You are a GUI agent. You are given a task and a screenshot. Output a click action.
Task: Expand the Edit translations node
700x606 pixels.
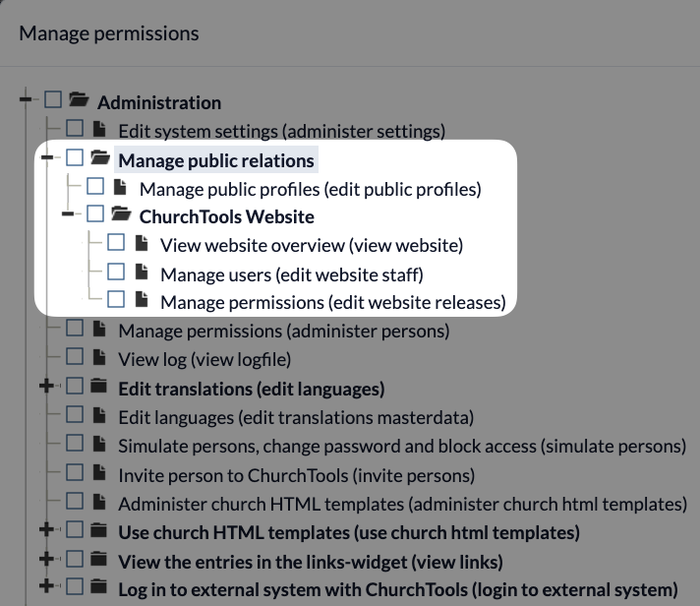[x=46, y=388]
